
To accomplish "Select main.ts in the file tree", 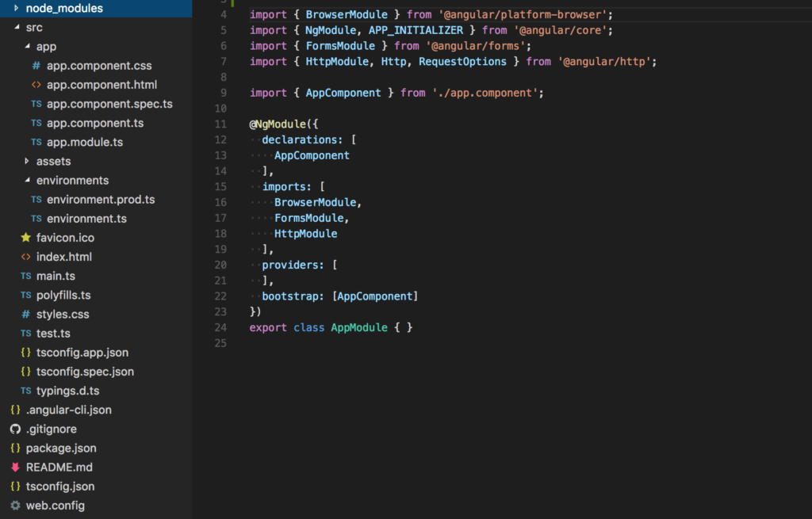I will point(56,276).
